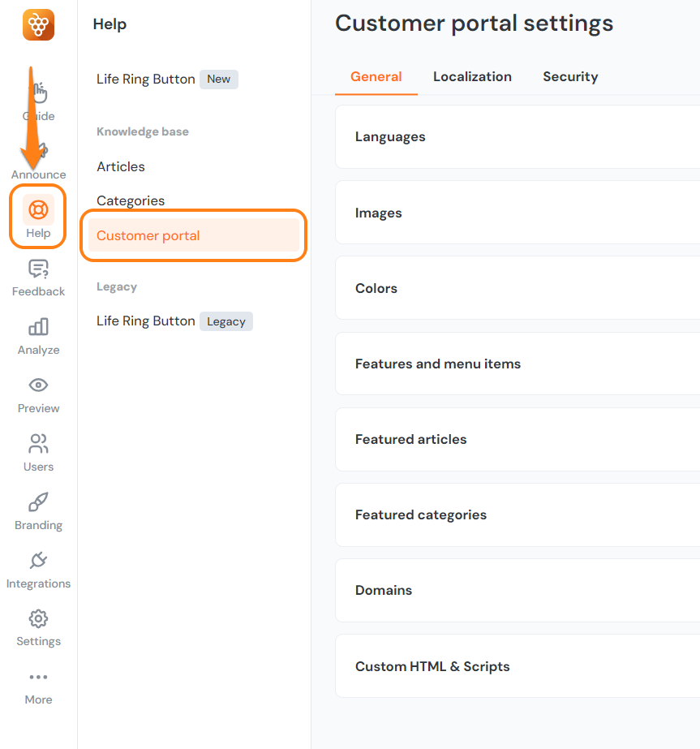
Task: Open the legacy Life Ring Button settings
Action: 145,321
